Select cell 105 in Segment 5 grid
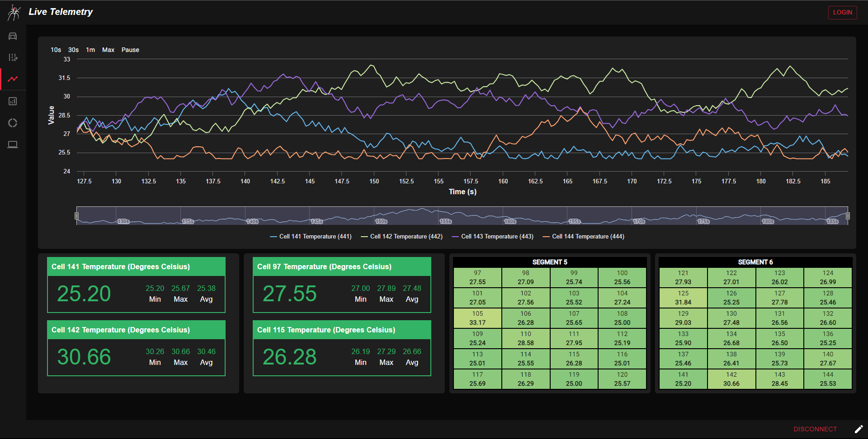Image resolution: width=868 pixels, height=439 pixels. point(477,318)
